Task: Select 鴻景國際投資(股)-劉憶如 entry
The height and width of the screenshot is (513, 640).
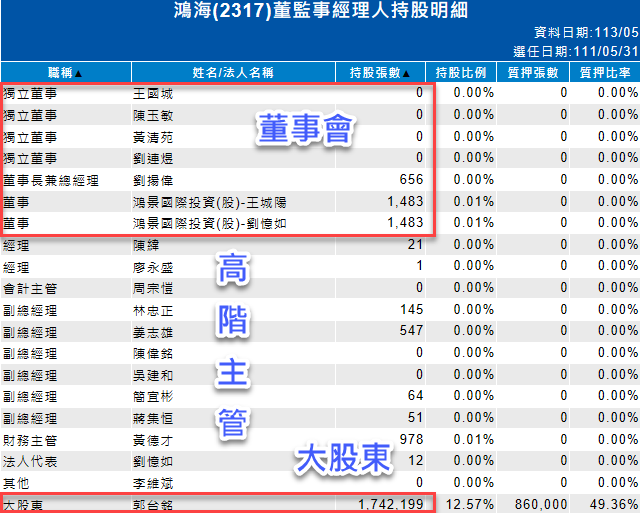Action: (x=209, y=224)
